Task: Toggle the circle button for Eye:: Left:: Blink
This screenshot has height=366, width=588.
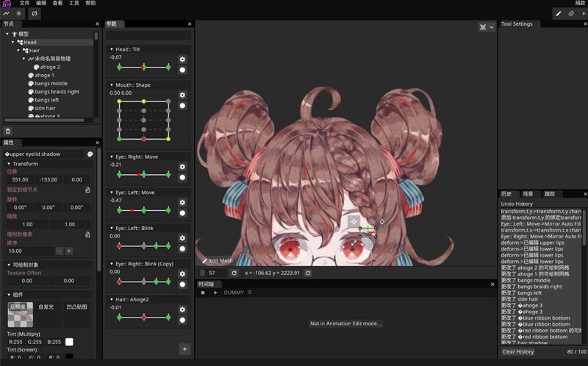Action: tap(182, 248)
